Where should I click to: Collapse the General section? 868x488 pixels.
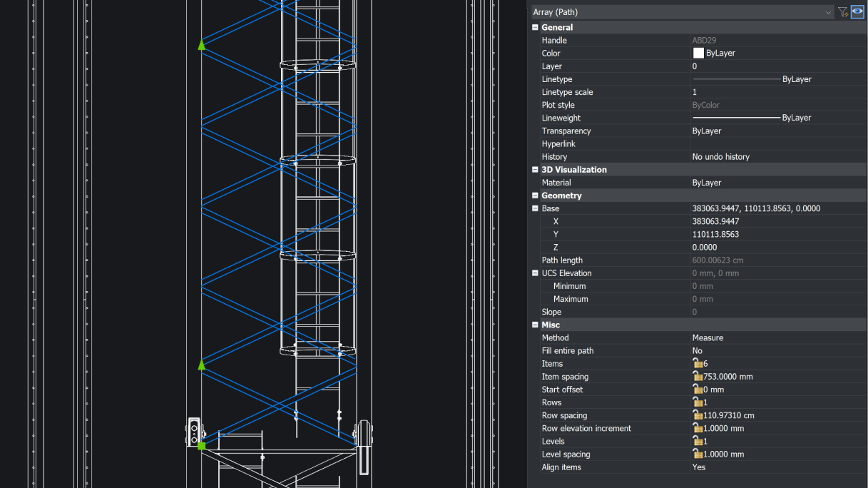[535, 27]
